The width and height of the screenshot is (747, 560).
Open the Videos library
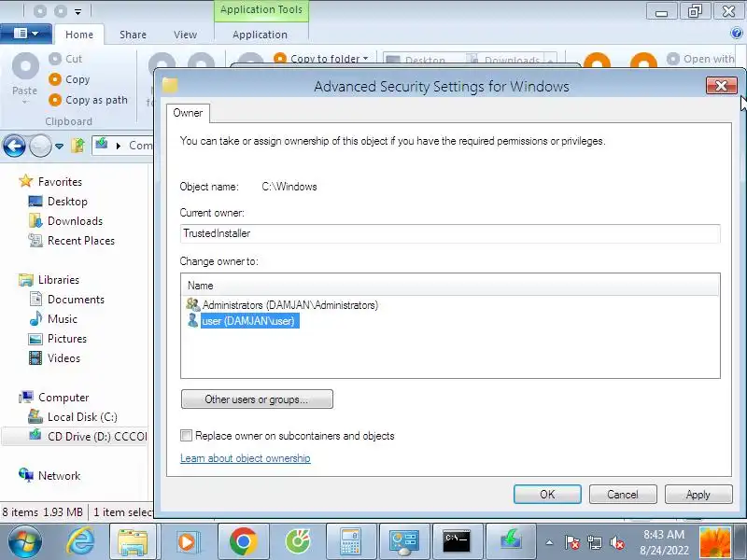(55, 358)
